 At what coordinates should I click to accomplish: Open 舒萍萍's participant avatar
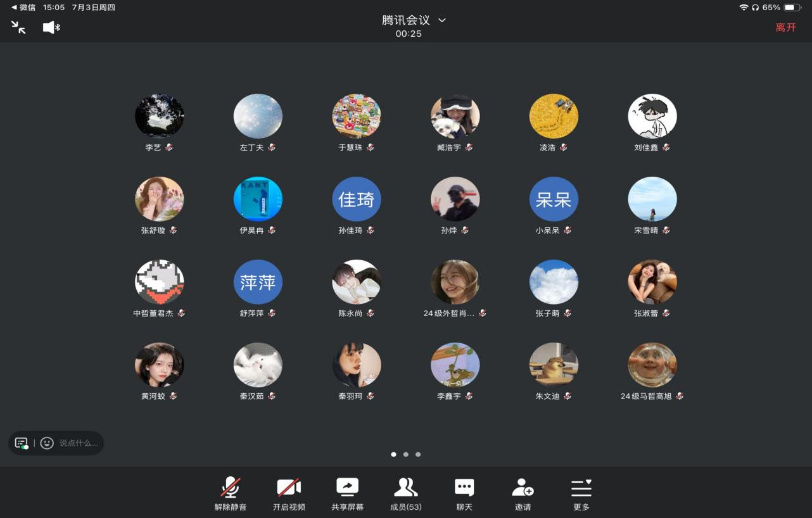tap(258, 282)
